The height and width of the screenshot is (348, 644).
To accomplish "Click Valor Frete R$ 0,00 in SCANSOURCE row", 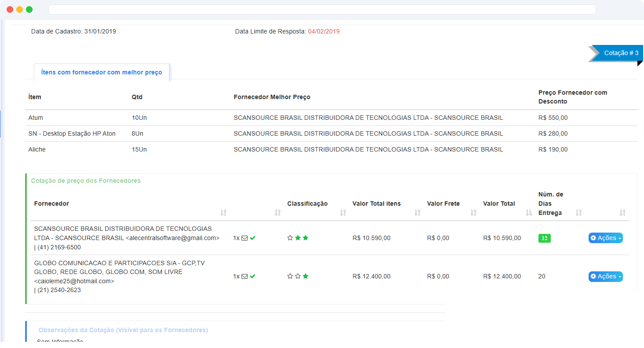I will tap(438, 238).
